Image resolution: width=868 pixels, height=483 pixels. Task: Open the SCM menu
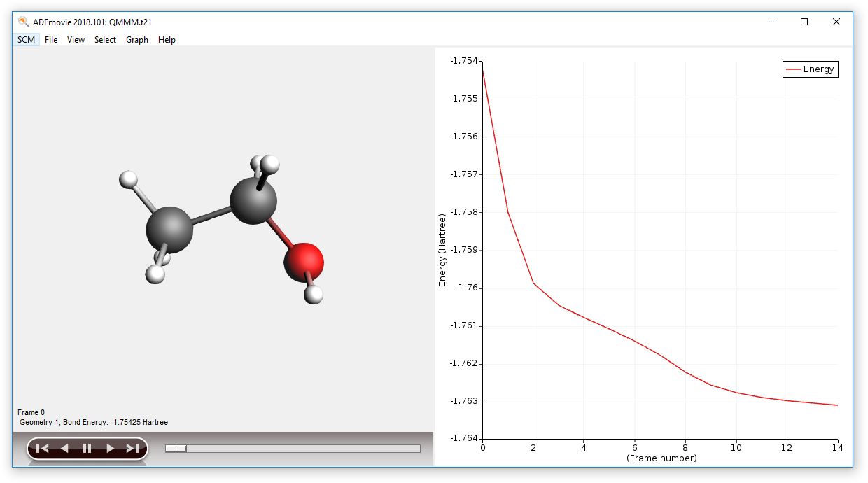[26, 40]
